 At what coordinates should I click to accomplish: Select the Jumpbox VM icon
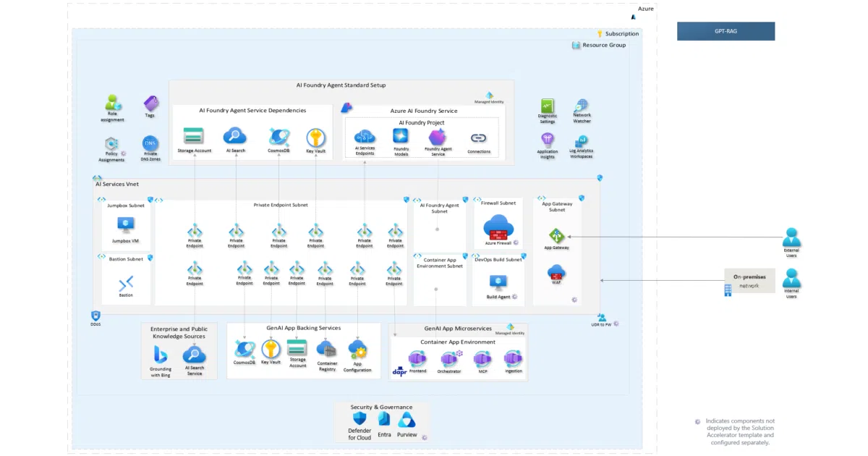(x=126, y=224)
